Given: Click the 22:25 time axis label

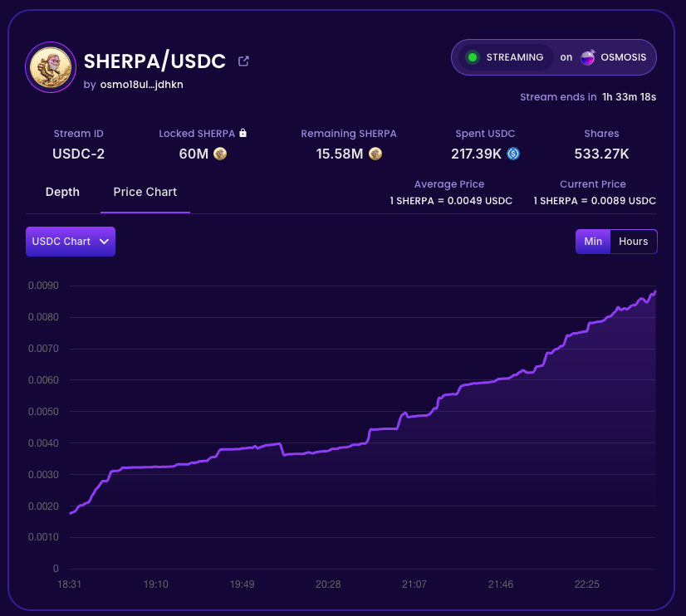Looking at the screenshot, I should click(586, 584).
